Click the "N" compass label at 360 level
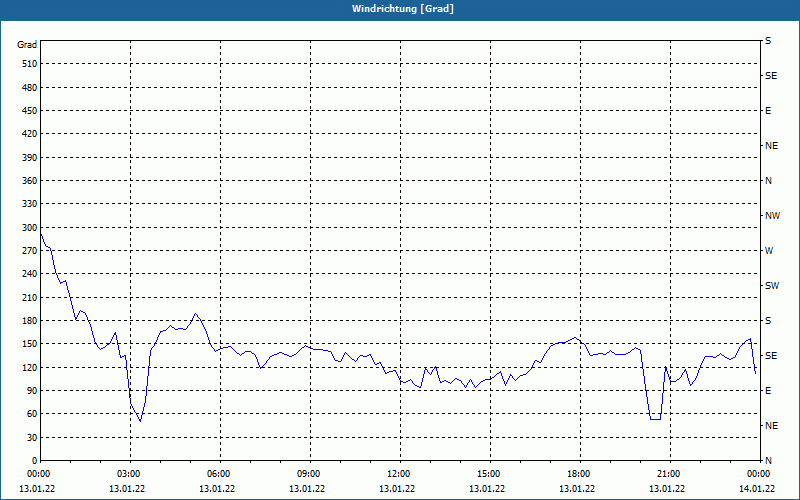800x500 pixels. [x=768, y=181]
